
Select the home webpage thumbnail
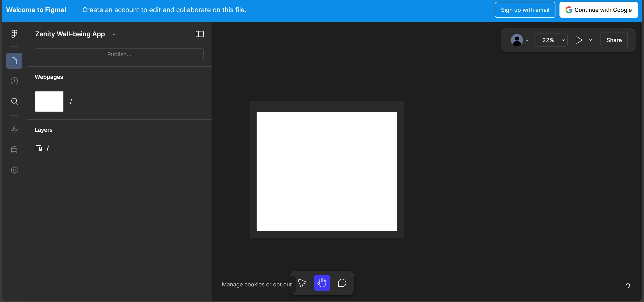(x=49, y=102)
